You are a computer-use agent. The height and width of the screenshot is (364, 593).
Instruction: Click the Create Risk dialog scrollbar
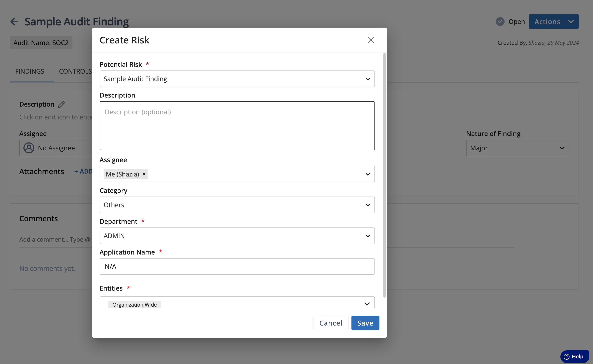pyautogui.click(x=384, y=175)
